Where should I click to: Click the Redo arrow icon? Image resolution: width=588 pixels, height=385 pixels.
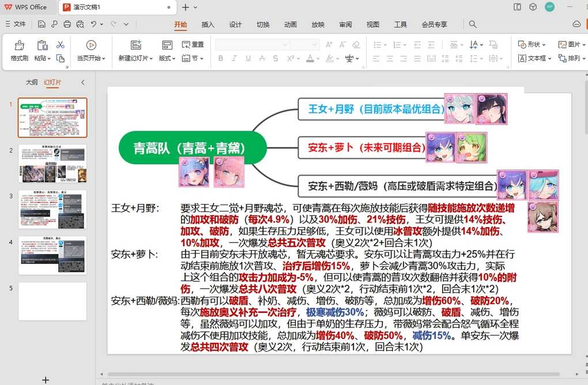pyautogui.click(x=113, y=24)
